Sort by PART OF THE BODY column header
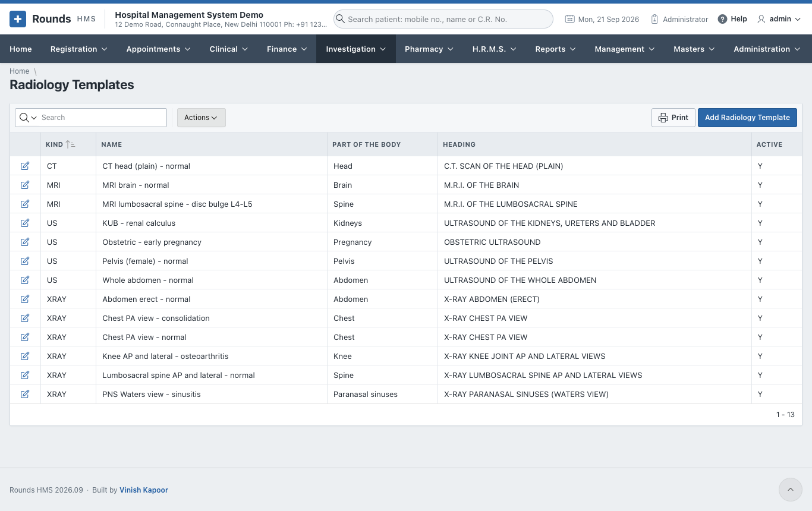812x511 pixels. pos(366,144)
